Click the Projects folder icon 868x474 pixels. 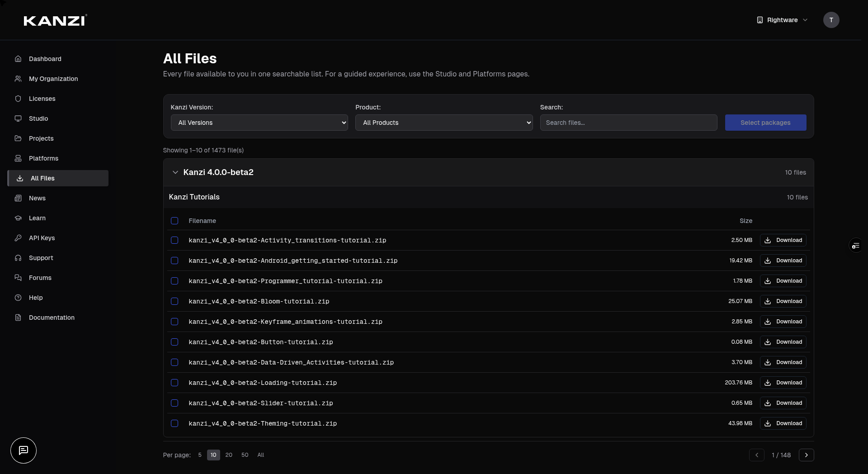point(18,138)
